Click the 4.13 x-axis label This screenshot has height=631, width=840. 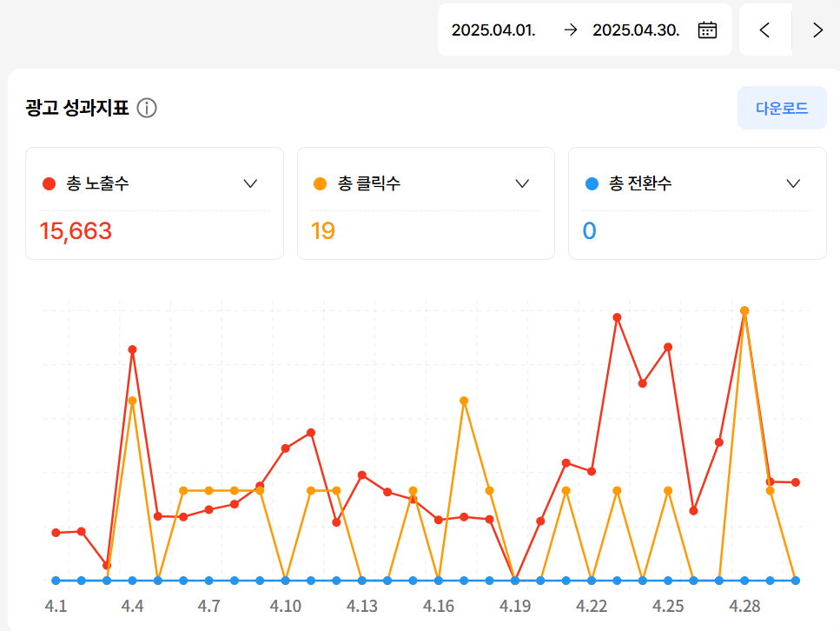pyautogui.click(x=362, y=607)
